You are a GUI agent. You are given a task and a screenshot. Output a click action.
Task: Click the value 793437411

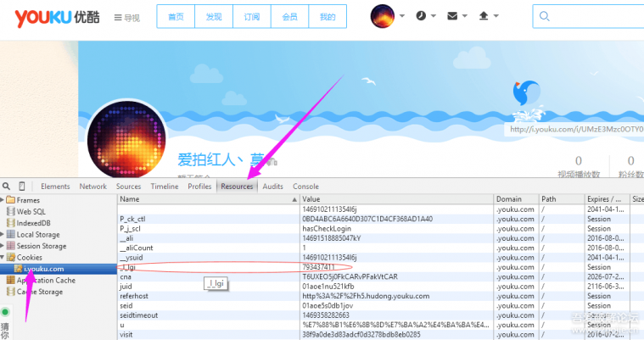(318, 267)
